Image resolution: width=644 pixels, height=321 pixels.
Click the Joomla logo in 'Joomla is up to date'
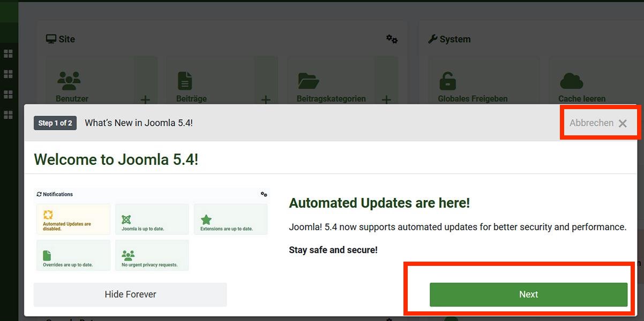point(126,219)
